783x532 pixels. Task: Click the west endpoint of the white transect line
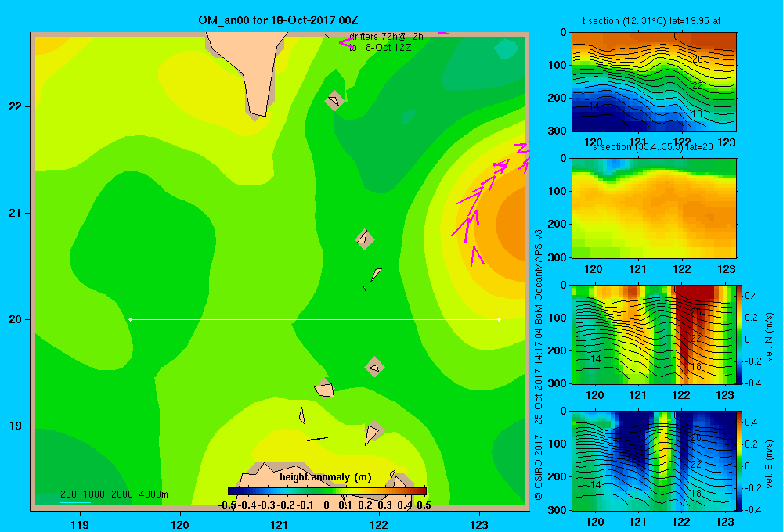pos(130,319)
